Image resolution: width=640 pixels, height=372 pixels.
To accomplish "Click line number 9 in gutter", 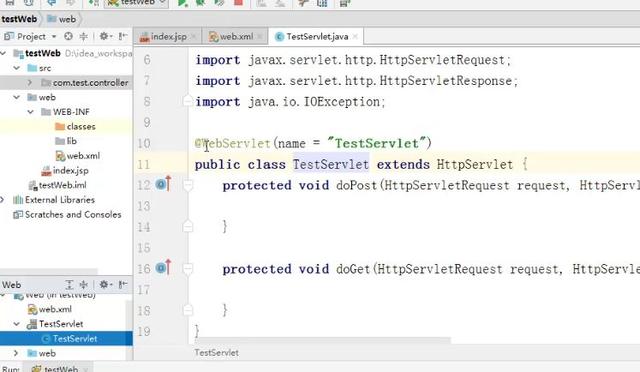I will pos(147,123).
